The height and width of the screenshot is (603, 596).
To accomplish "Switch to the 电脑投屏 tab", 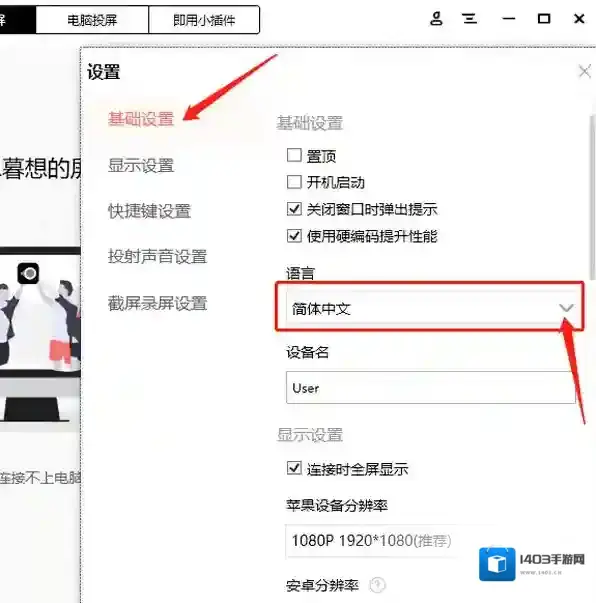I will pos(92,20).
